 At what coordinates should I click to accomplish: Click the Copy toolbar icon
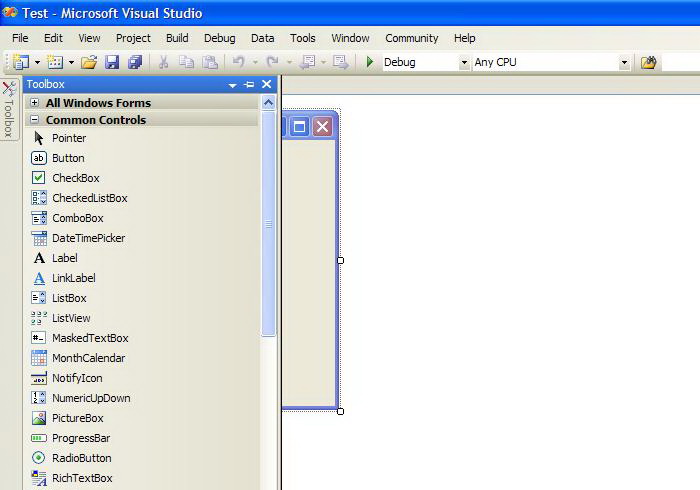[x=186, y=62]
